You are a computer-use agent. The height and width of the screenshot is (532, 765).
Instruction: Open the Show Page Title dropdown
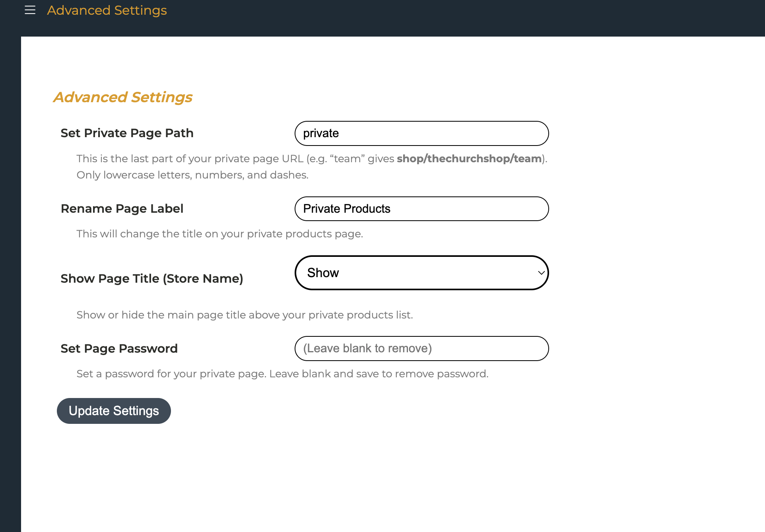(421, 273)
